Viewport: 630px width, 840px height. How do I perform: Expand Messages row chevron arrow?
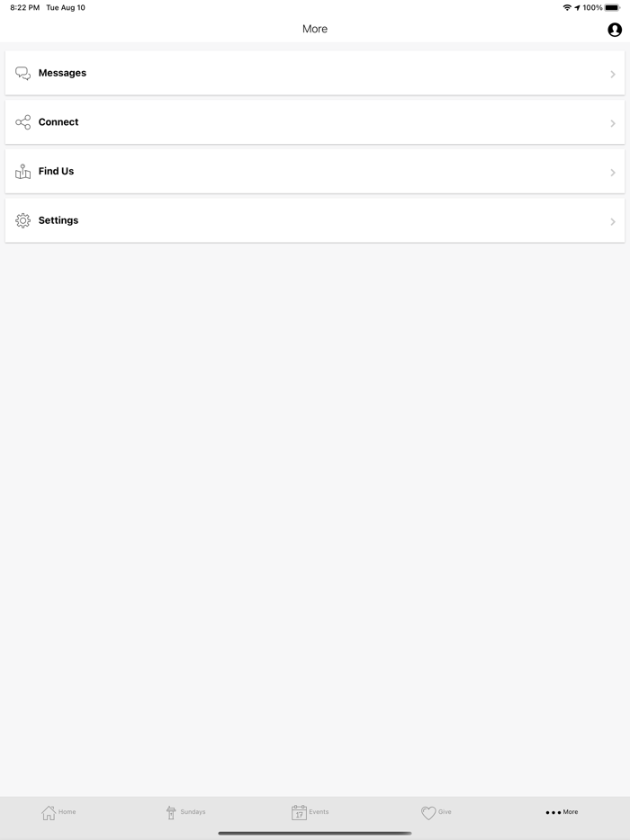pyautogui.click(x=613, y=74)
